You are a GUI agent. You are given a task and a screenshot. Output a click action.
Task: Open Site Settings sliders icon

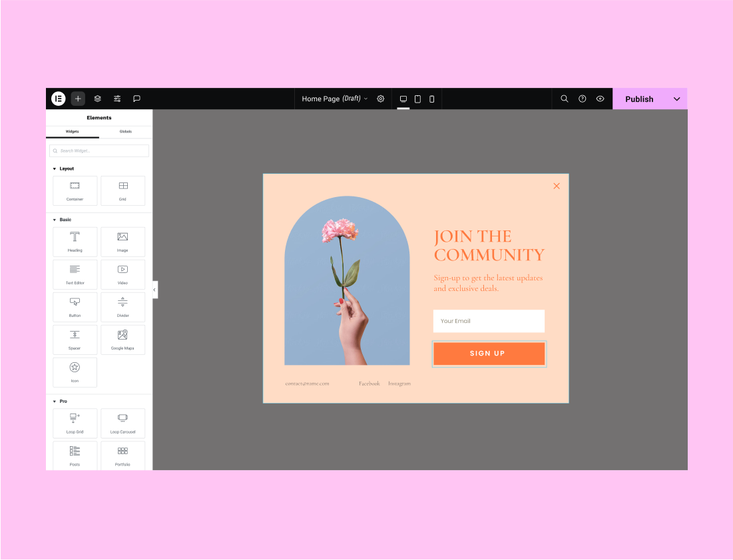[x=117, y=99]
